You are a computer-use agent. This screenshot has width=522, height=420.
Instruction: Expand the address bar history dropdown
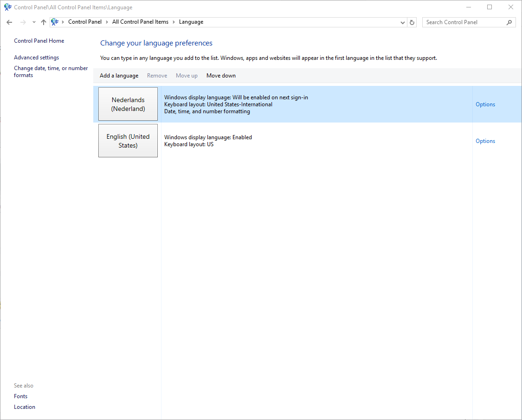tap(402, 22)
